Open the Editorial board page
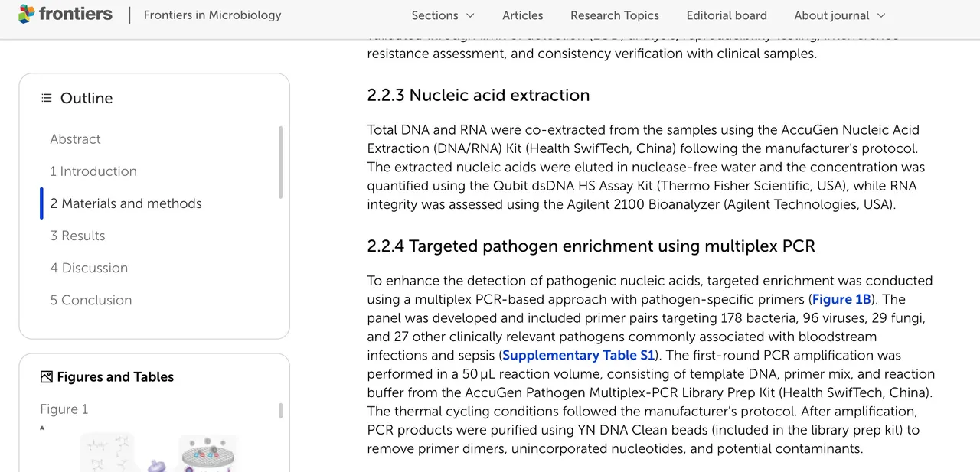 click(727, 15)
